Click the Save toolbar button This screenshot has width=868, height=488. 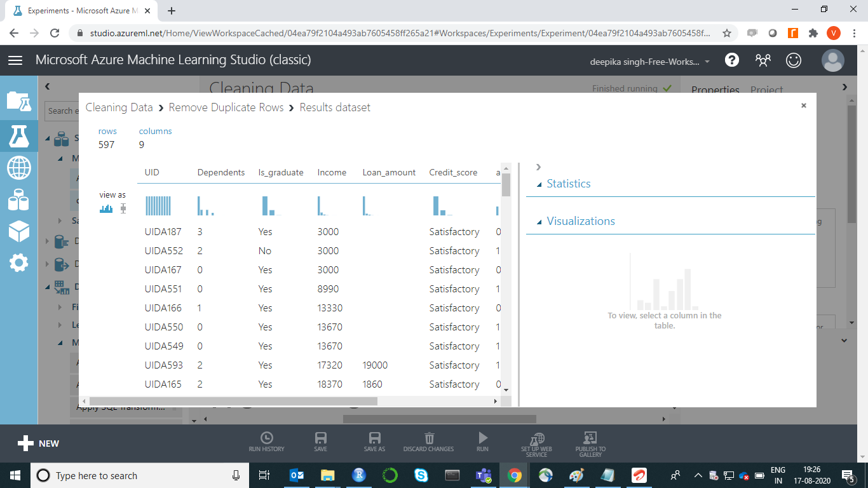321,442
